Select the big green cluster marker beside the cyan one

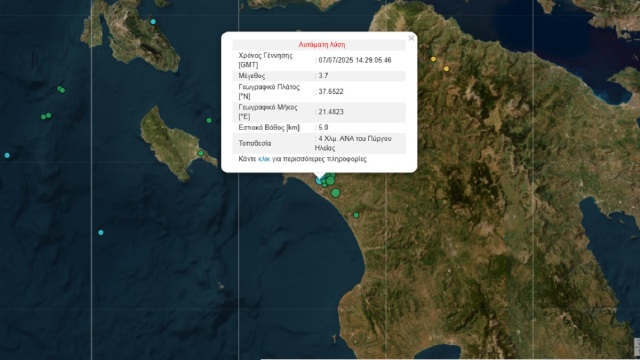330,181
